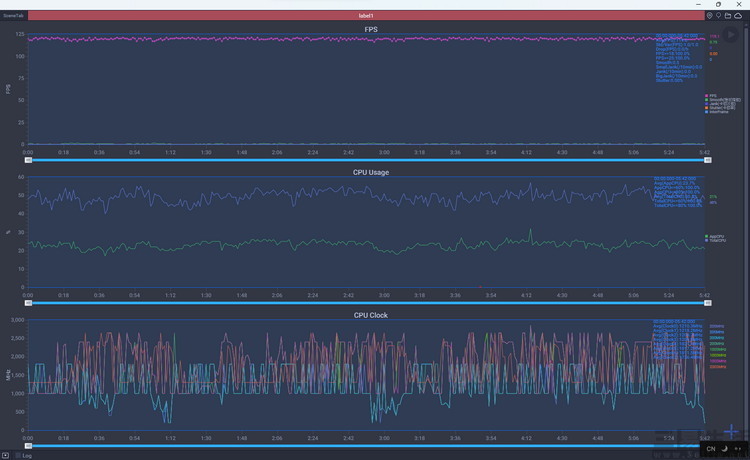Toggle the moon dark mode icon

point(725,449)
